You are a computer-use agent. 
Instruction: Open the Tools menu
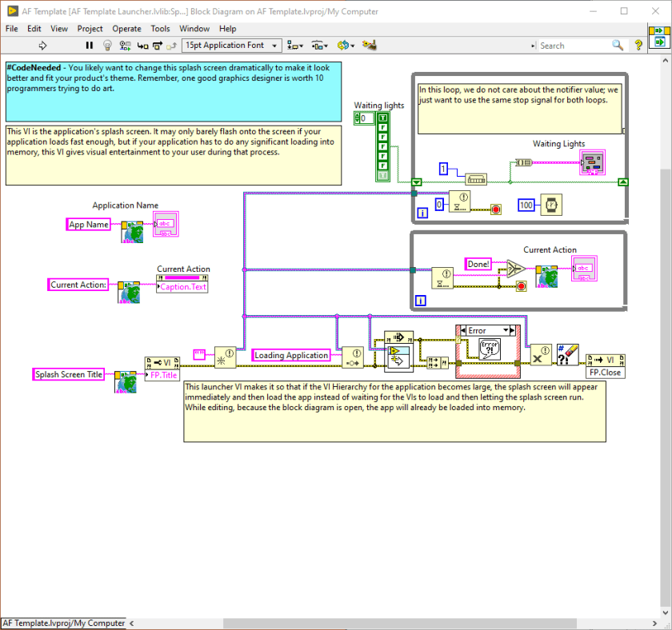point(160,29)
